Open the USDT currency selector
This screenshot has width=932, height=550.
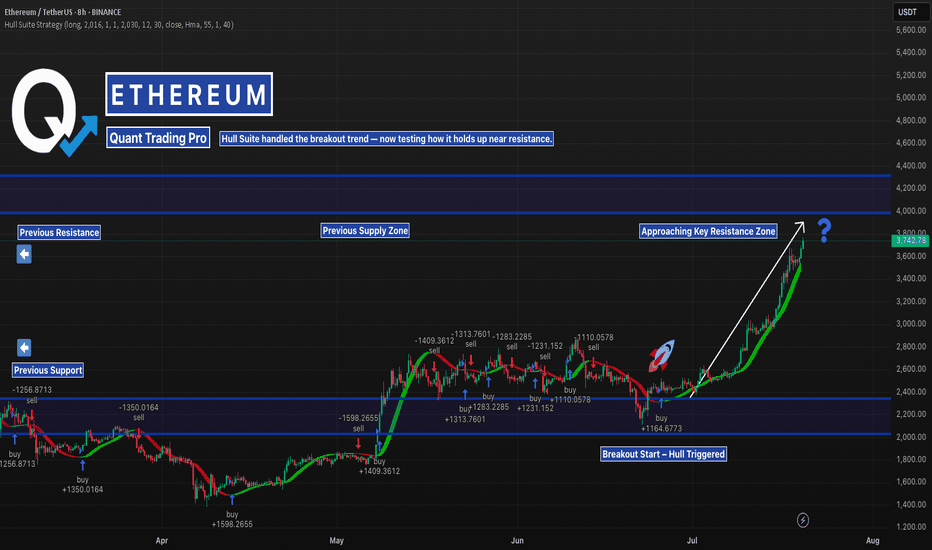[911, 12]
